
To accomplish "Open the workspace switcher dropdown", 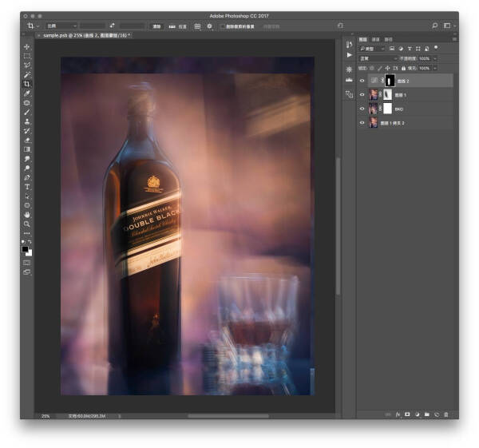I will pyautogui.click(x=449, y=26).
